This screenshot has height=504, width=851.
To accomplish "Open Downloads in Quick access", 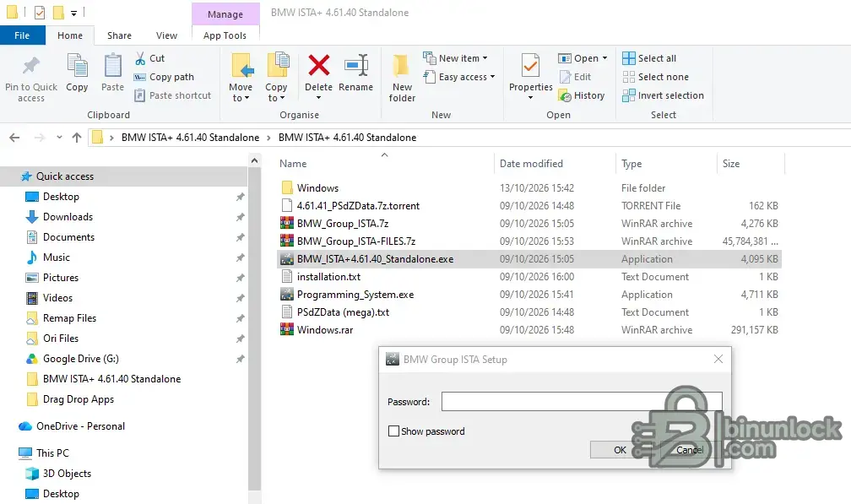I will pos(68,217).
